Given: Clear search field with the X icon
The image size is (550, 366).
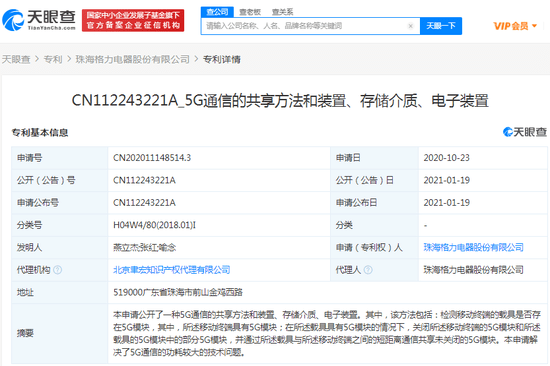Looking at the screenshot, I should (410, 26).
